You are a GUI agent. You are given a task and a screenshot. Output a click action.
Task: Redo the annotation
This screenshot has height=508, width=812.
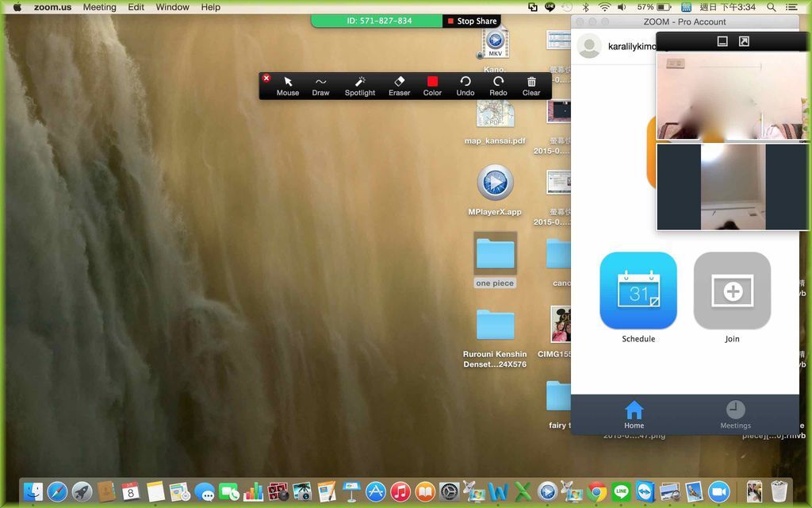click(x=498, y=86)
